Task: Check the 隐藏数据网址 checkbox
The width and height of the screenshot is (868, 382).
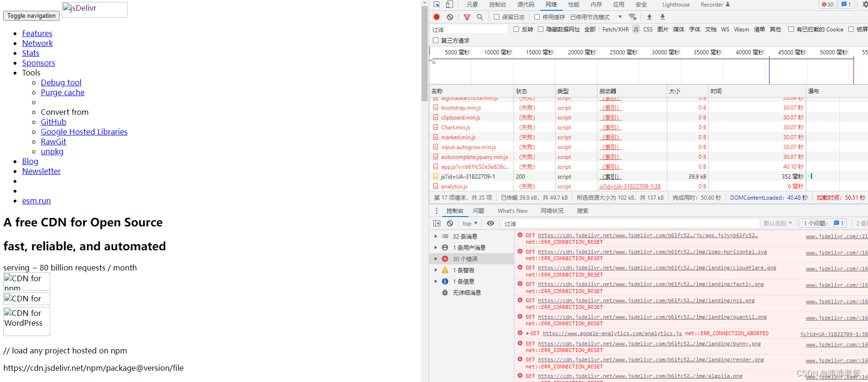Action: (x=541, y=29)
